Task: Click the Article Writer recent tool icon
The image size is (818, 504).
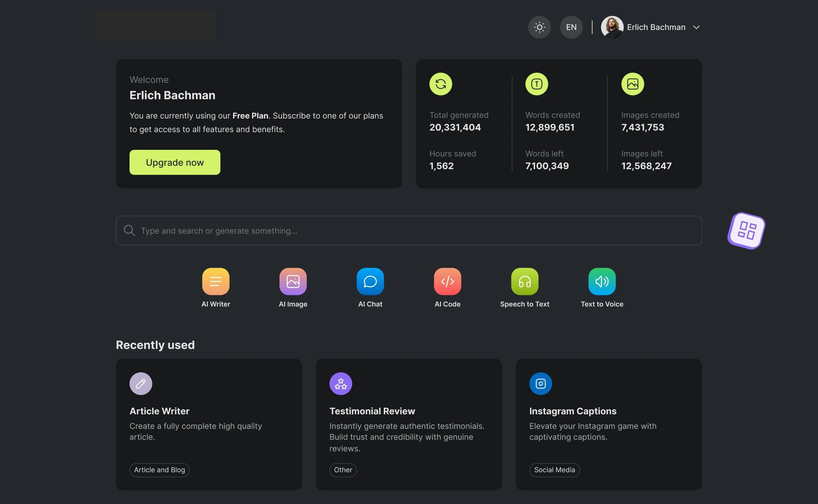Action: (140, 383)
